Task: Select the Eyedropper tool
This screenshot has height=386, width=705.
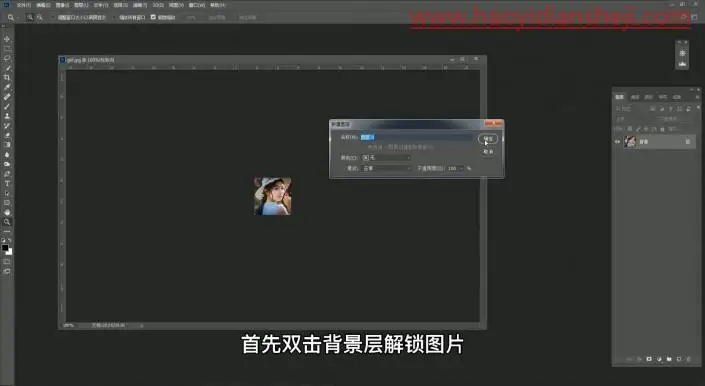Action: (7, 87)
